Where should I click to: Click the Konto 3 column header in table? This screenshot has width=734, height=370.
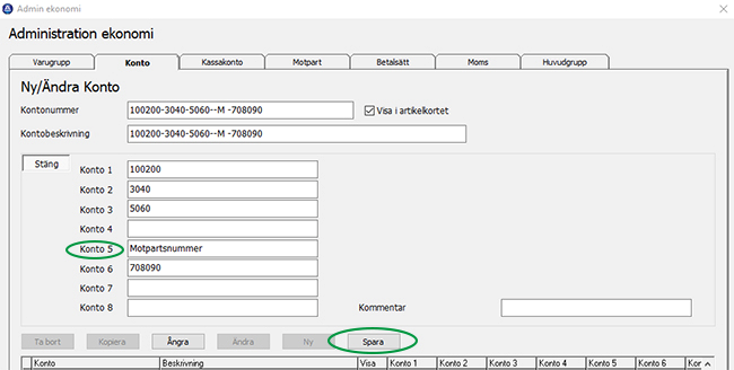click(512, 363)
